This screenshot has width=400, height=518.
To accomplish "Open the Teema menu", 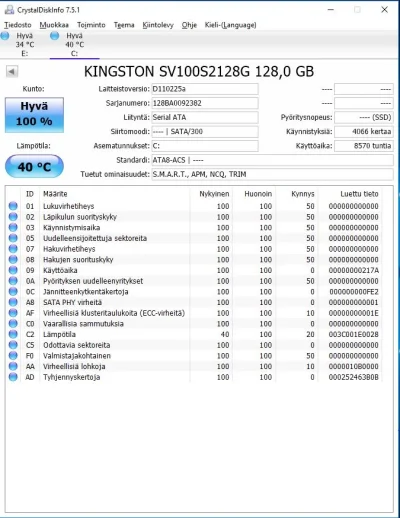I will [124, 25].
